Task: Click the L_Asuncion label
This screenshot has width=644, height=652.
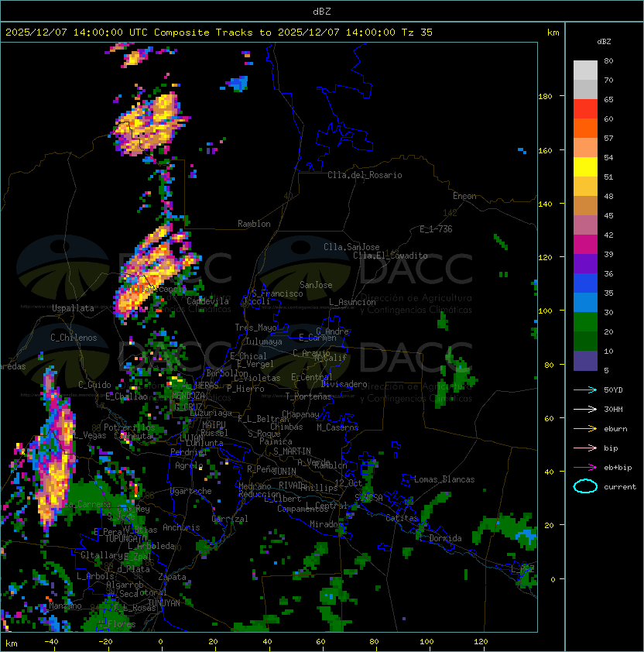Action: (352, 302)
